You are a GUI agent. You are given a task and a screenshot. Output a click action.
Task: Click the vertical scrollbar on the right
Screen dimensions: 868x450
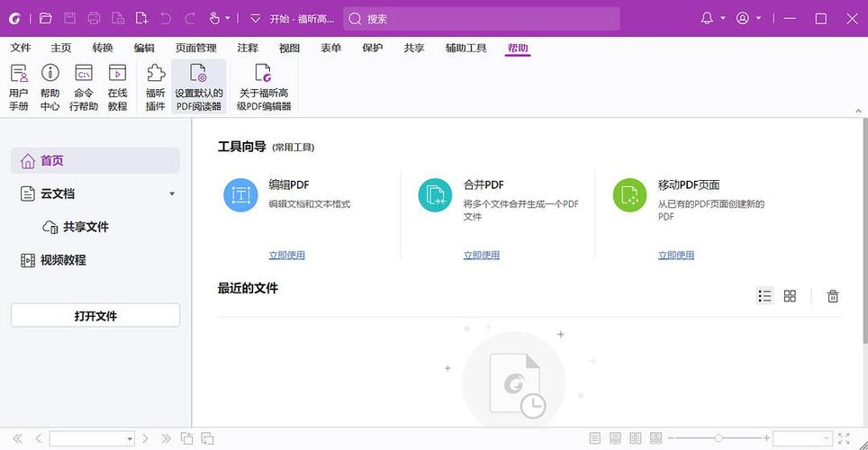864,230
